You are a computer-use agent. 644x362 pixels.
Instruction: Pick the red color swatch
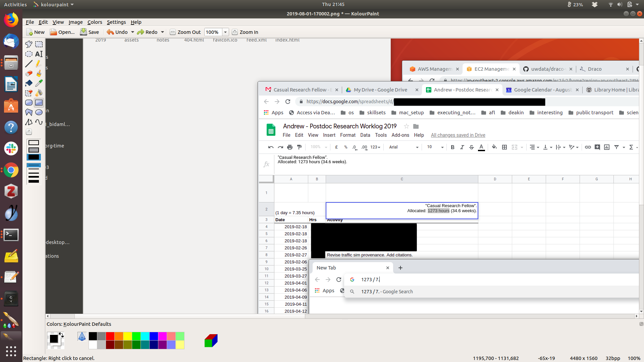tap(110, 336)
